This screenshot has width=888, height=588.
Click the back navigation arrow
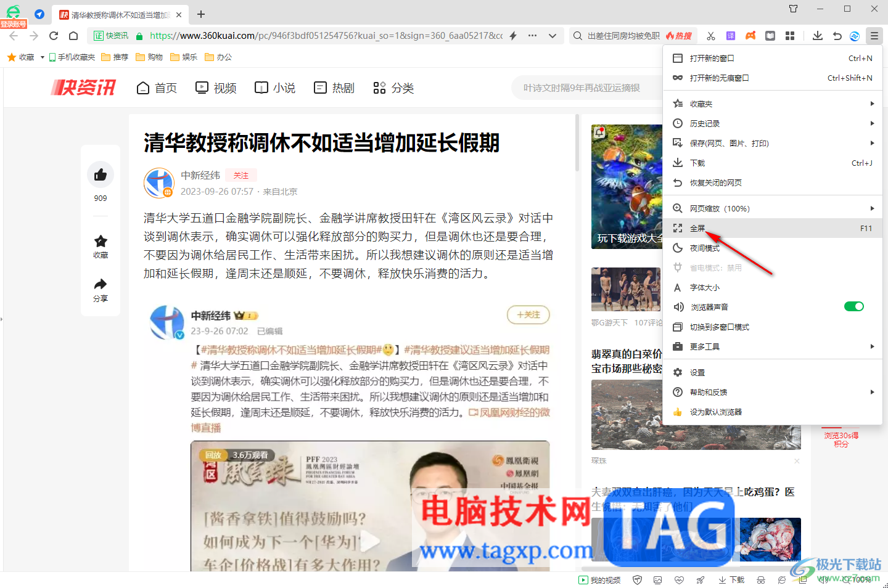(x=14, y=36)
